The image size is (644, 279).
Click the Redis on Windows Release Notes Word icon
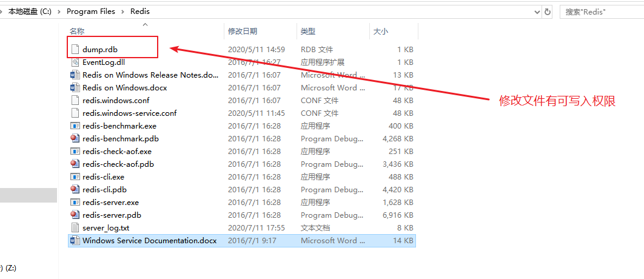(x=75, y=75)
